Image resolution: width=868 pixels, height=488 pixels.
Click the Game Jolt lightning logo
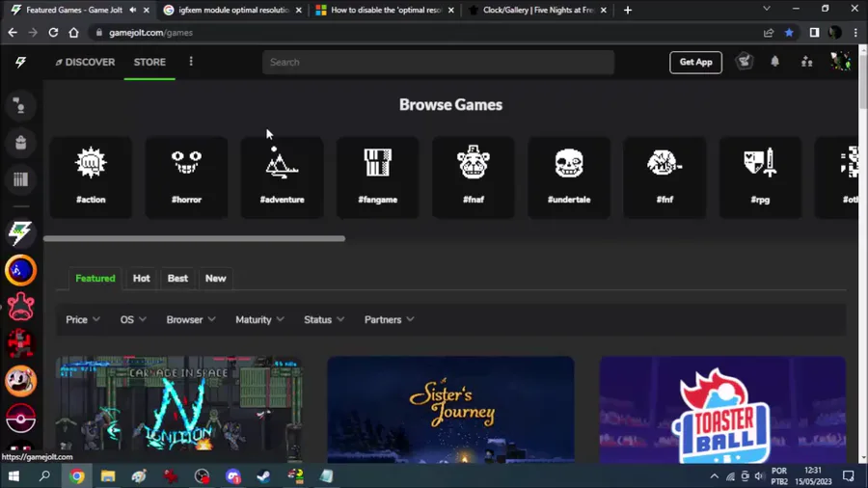point(20,62)
